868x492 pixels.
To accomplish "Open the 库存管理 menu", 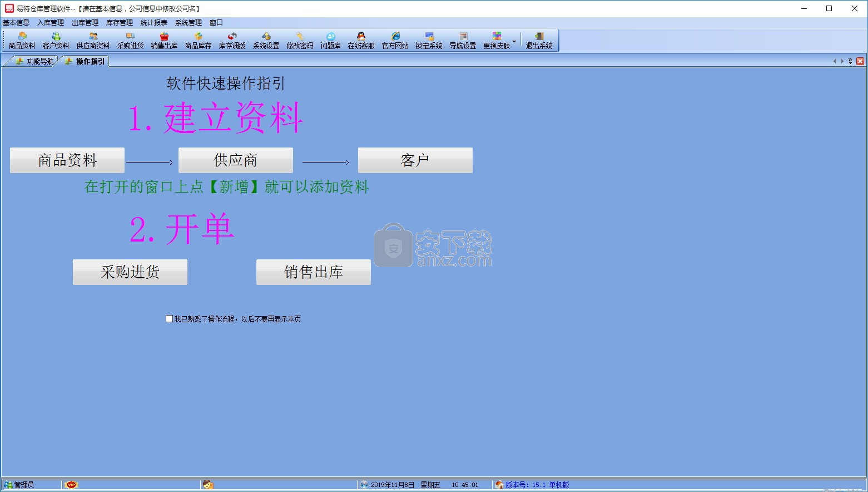I will pos(120,23).
